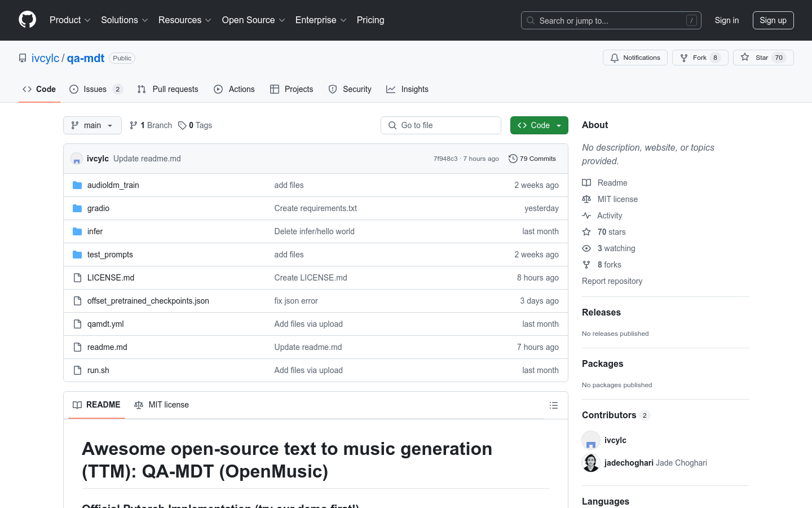Click the gradio folder icon

point(77,208)
